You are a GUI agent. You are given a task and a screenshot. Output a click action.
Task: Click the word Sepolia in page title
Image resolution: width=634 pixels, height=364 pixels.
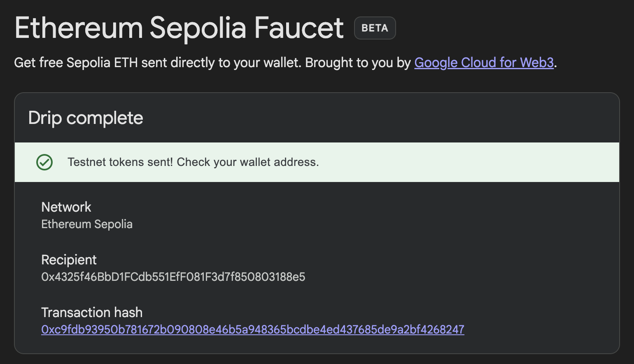(198, 29)
